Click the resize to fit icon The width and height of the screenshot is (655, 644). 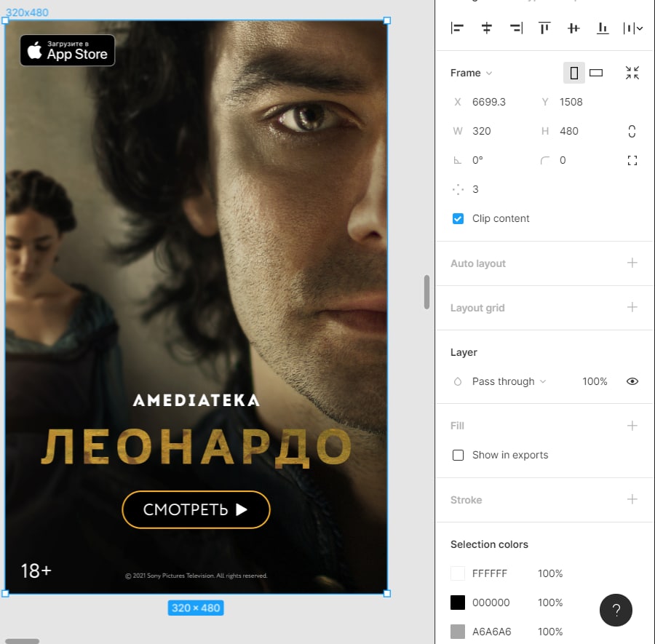632,73
